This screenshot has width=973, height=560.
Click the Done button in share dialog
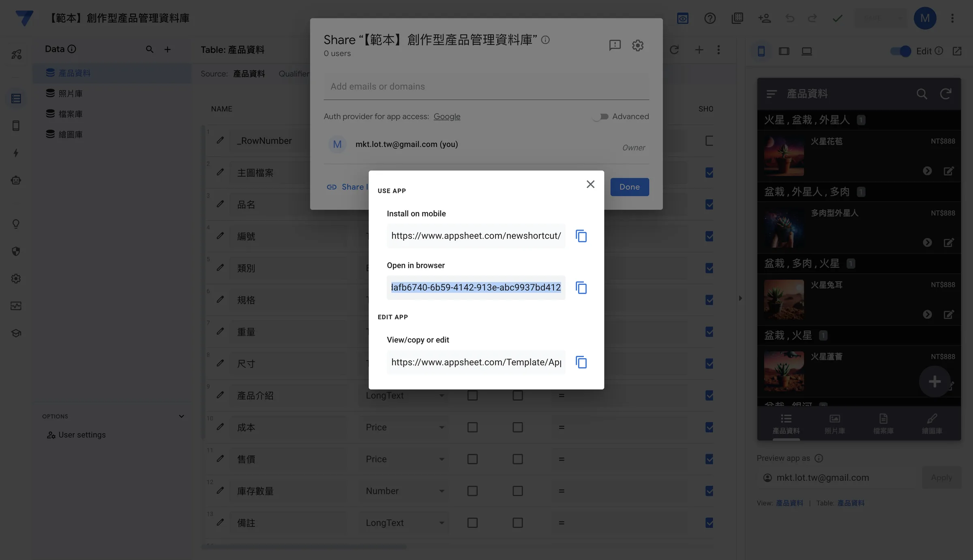(629, 187)
